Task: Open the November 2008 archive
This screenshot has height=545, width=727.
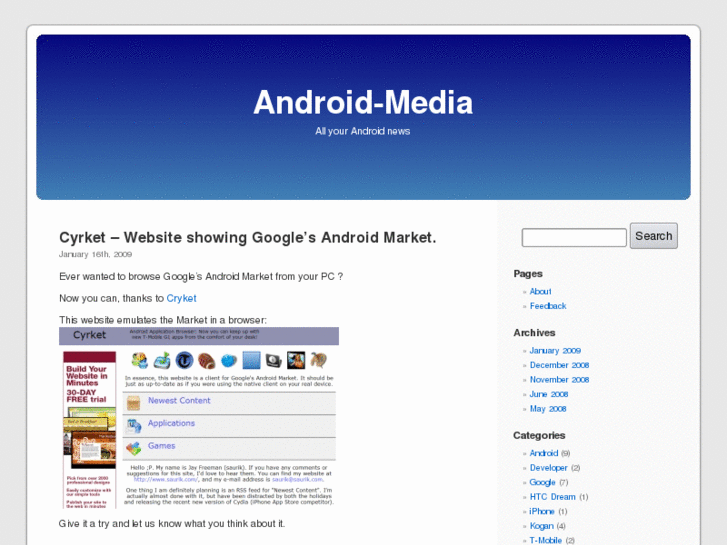Action: [x=559, y=380]
